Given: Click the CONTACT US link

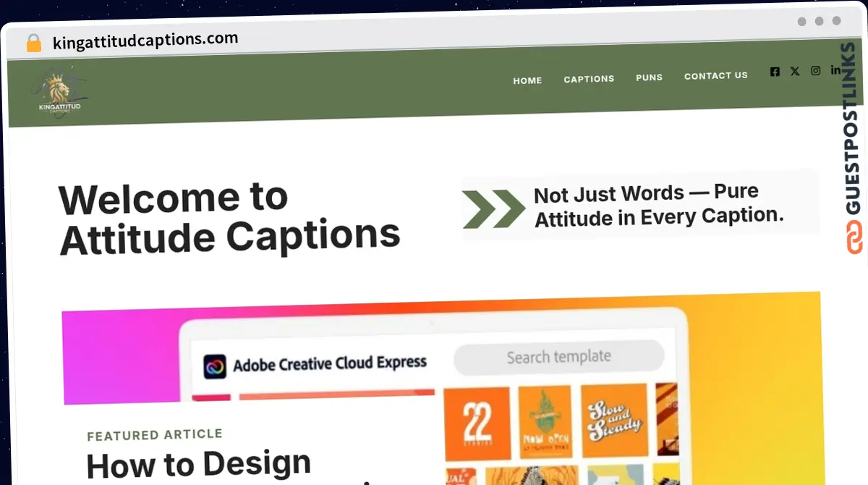Looking at the screenshot, I should click(x=716, y=75).
